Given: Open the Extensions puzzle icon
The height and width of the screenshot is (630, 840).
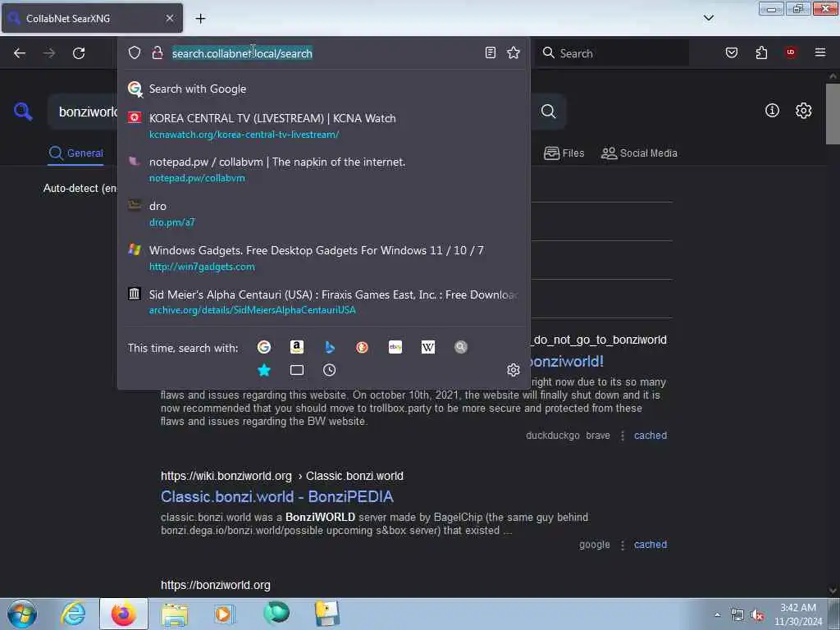Looking at the screenshot, I should tap(761, 52).
